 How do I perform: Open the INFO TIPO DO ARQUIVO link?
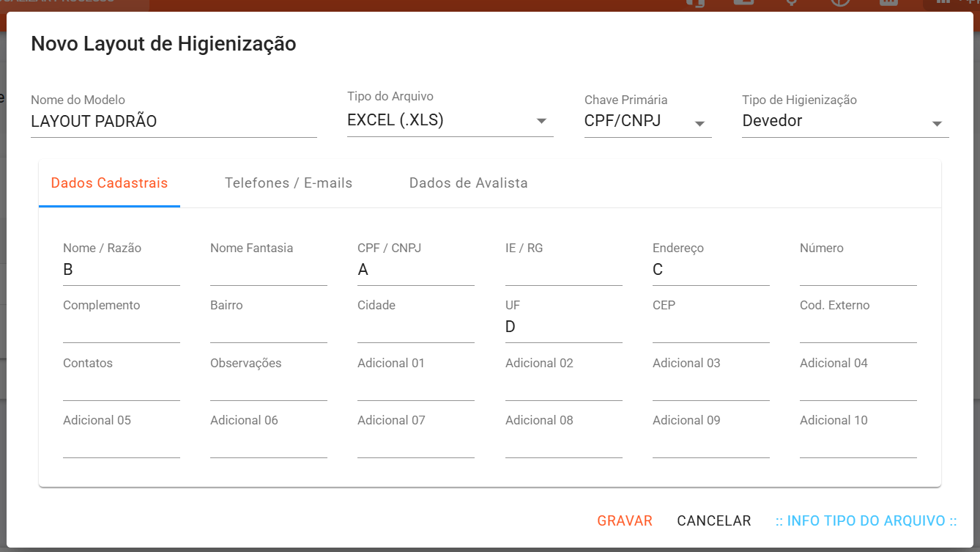pos(866,520)
